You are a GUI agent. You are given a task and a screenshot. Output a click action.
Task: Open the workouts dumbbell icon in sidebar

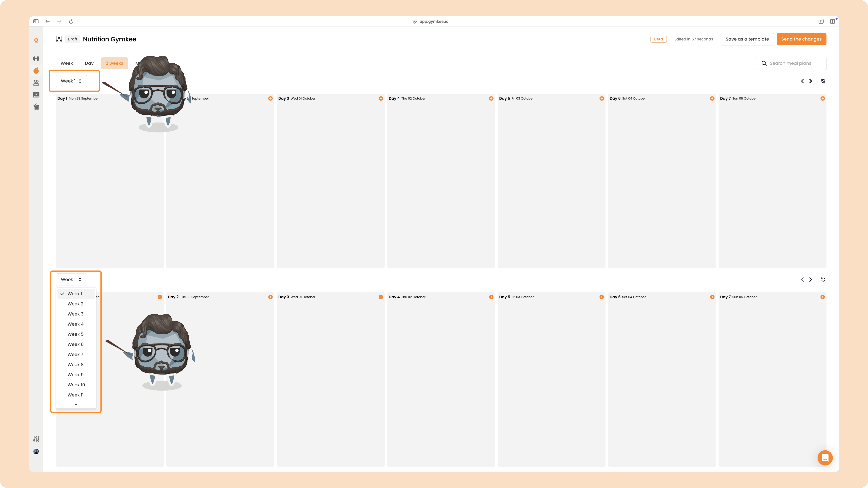point(36,58)
